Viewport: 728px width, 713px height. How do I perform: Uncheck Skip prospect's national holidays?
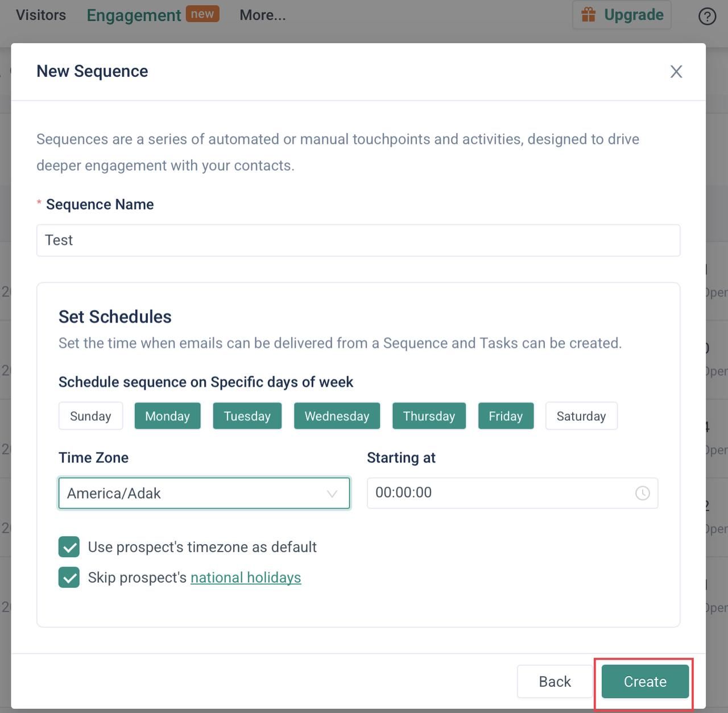tap(69, 578)
